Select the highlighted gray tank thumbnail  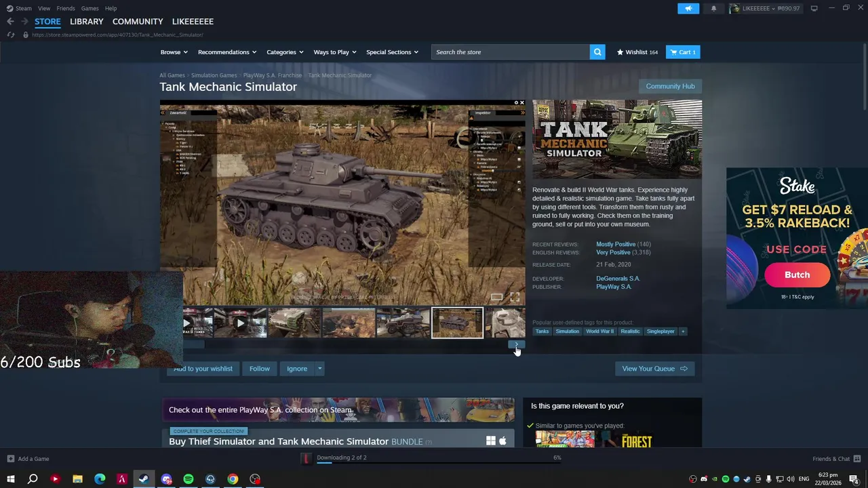tap(458, 323)
